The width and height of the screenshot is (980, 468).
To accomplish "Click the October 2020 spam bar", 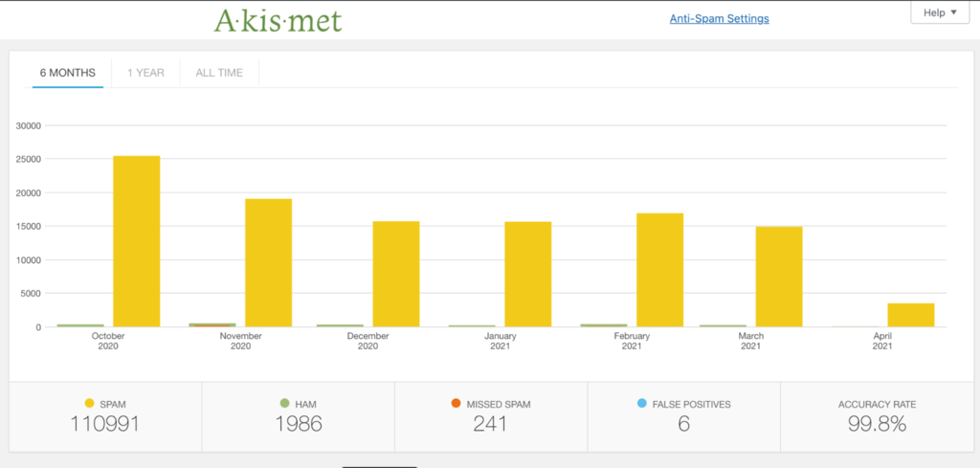I will coord(137,241).
